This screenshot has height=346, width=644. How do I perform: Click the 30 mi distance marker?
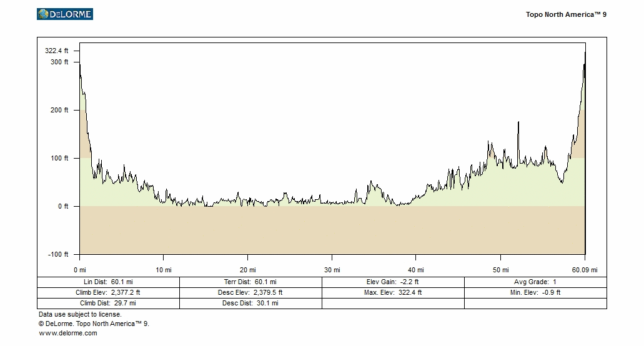pos(332,270)
